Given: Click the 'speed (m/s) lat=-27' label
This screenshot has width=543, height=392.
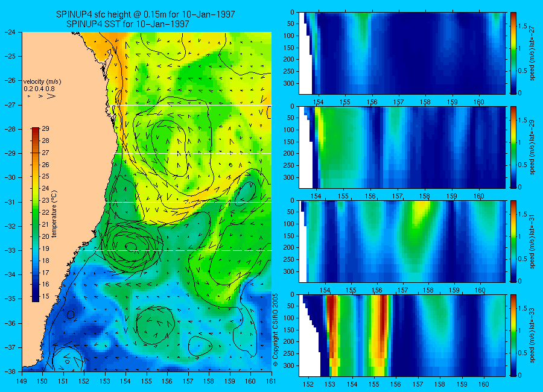Looking at the screenshot, I should 532,53.
